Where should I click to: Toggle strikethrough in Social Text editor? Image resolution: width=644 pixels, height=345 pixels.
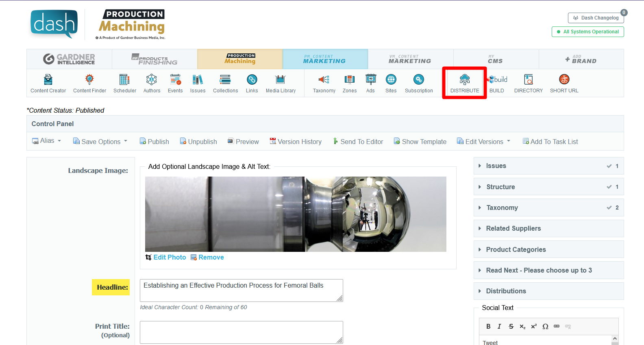[511, 326]
